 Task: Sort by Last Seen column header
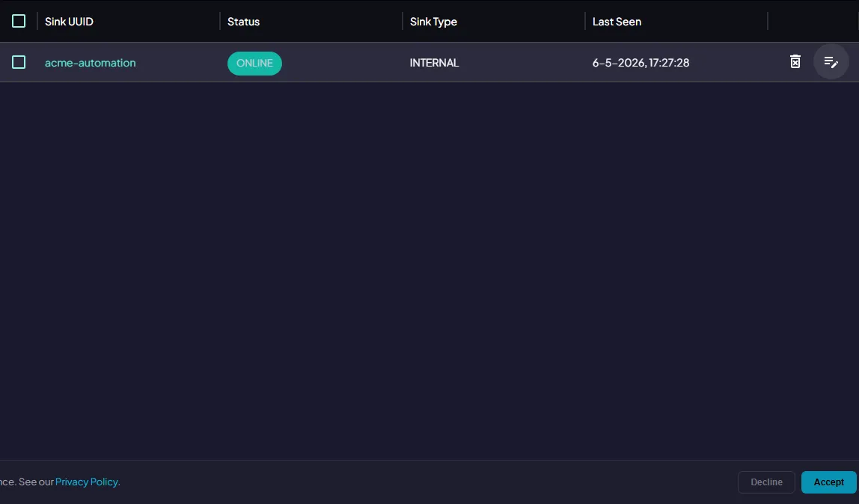pos(617,22)
